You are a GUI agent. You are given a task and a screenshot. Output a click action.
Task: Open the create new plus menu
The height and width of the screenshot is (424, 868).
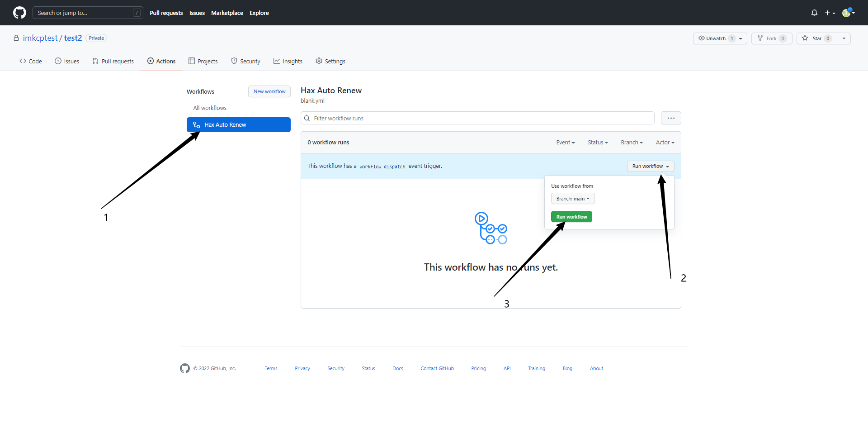[830, 13]
